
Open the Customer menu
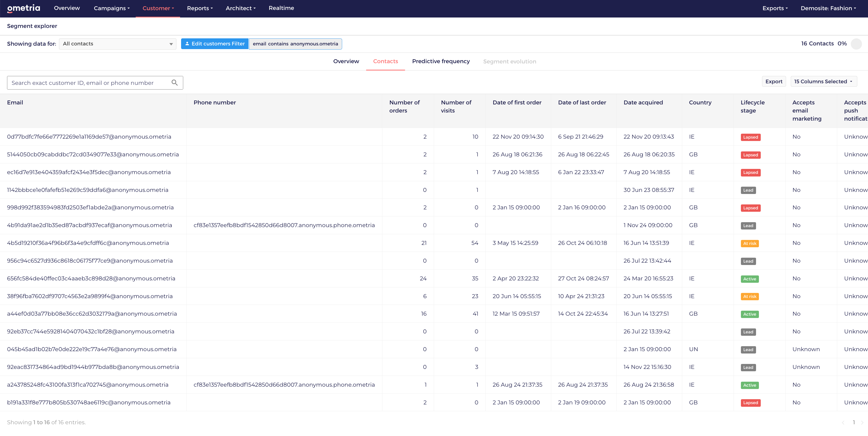[158, 8]
